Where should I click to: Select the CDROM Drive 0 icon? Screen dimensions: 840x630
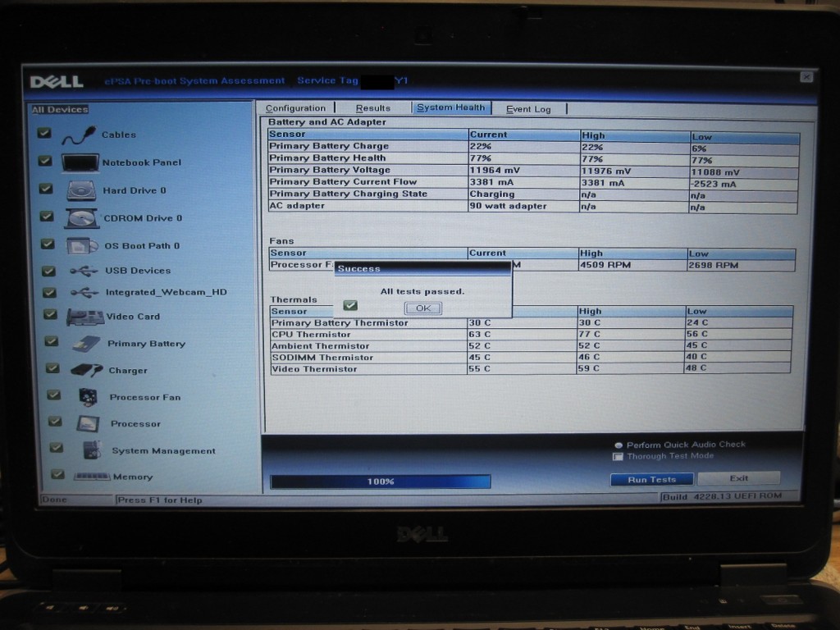point(82,218)
